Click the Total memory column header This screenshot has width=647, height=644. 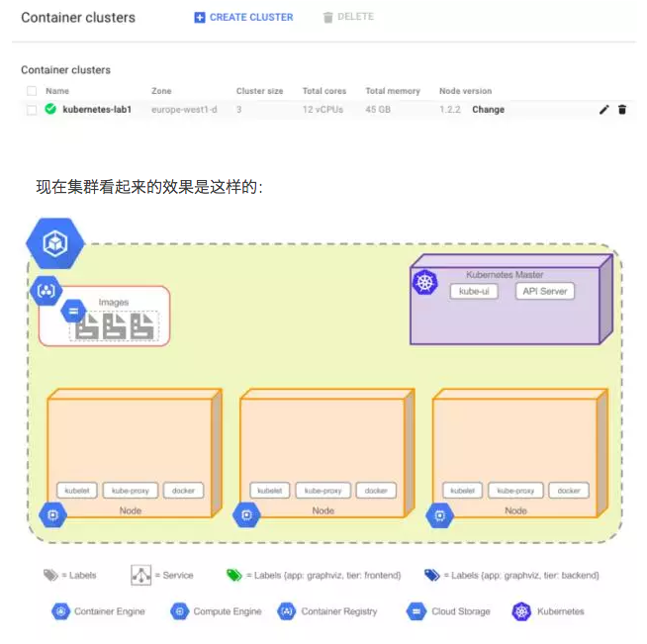(393, 91)
